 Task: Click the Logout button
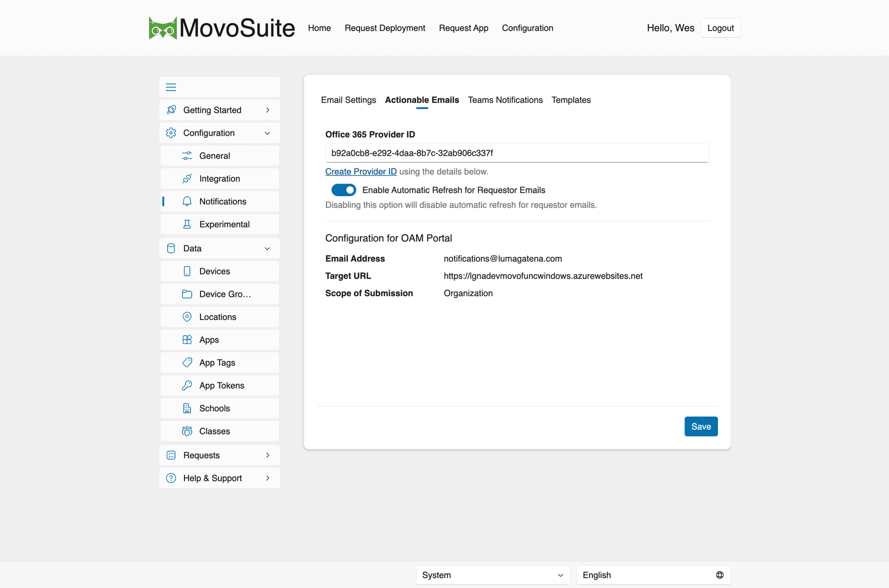(x=721, y=28)
